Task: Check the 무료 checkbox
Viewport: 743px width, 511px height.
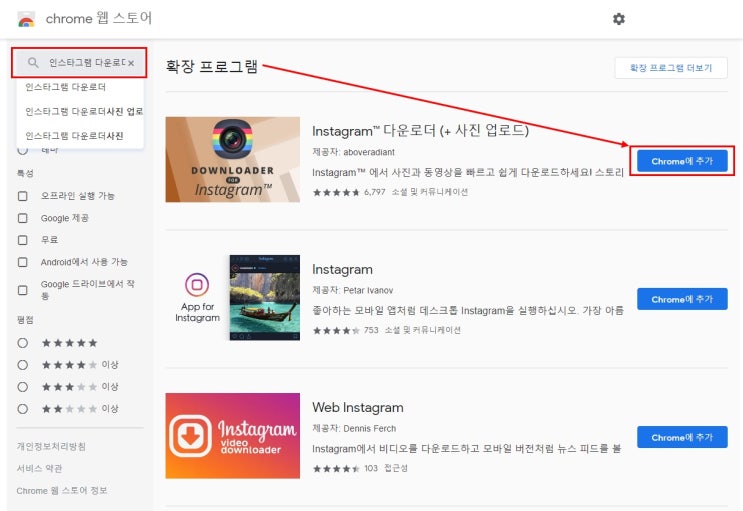Action: coord(22,240)
